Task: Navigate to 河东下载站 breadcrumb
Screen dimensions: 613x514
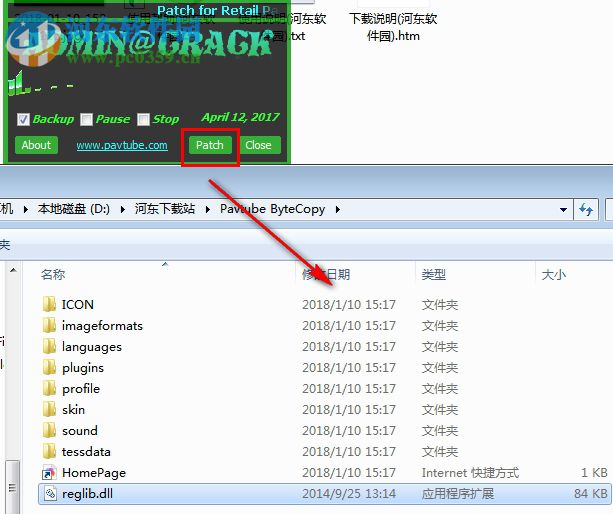Action: point(165,209)
